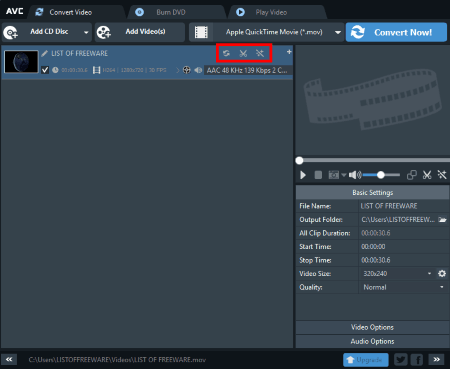The height and width of the screenshot is (369, 450).
Task: Open video size settings gear icon
Action: pyautogui.click(x=442, y=274)
